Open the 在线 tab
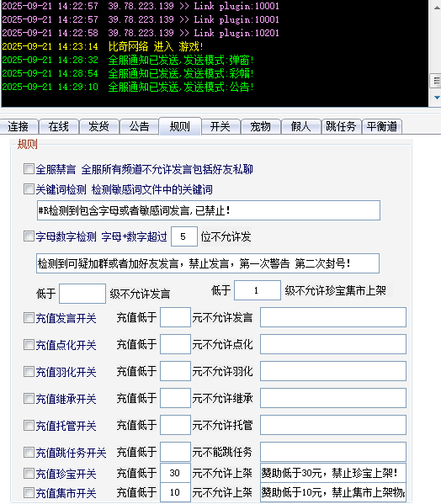The width and height of the screenshot is (441, 504). click(x=59, y=126)
